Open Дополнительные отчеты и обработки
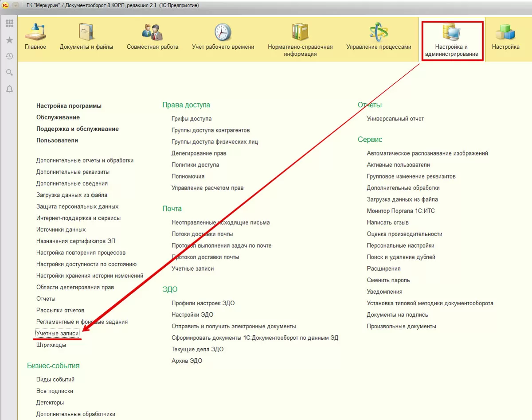Viewport: 532px width, 420px height. (85, 160)
